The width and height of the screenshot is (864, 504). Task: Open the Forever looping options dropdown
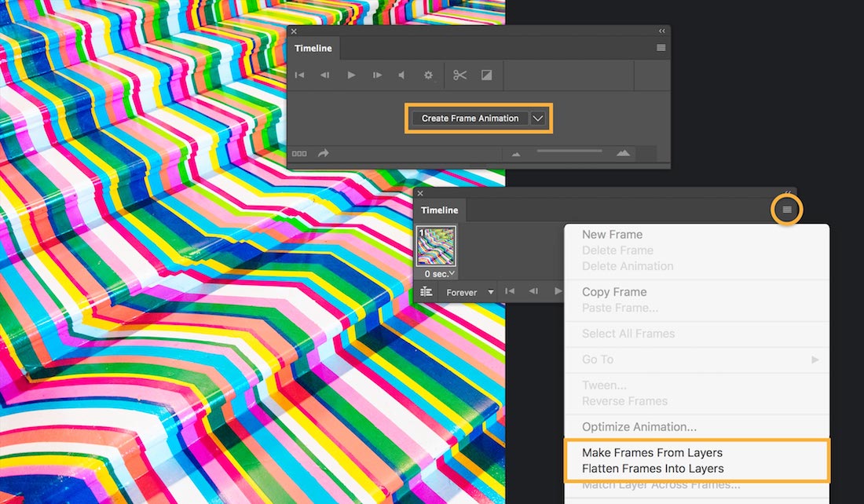coord(468,293)
